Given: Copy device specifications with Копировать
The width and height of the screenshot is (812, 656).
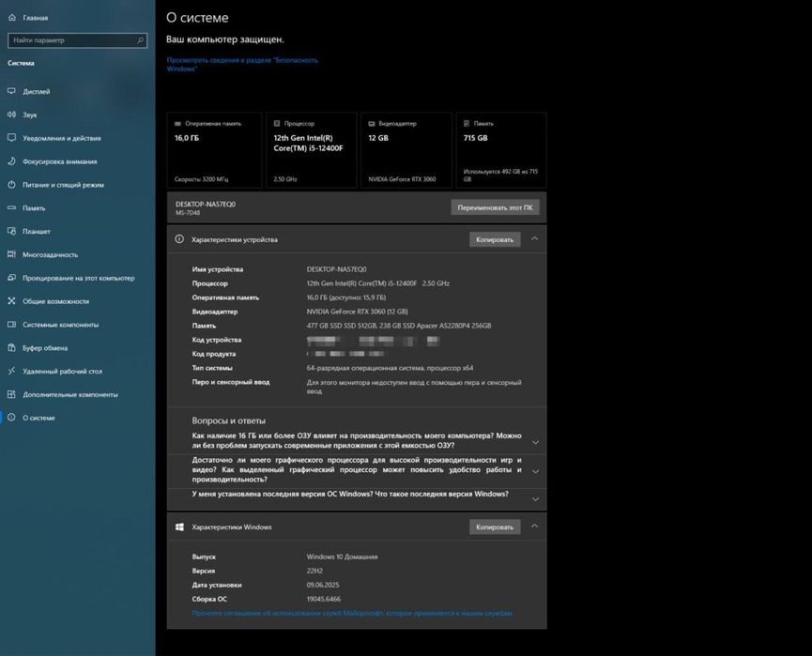Looking at the screenshot, I should click(495, 239).
